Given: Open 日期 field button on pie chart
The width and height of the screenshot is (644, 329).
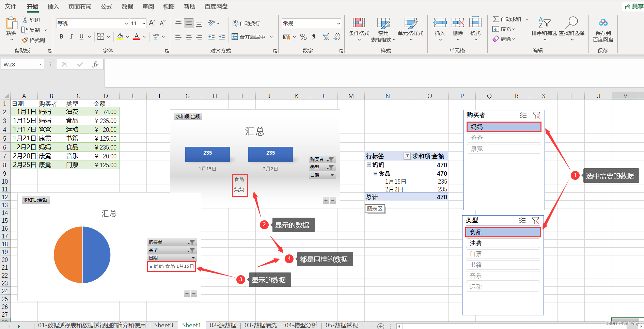Looking at the screenshot, I should pos(172,258).
